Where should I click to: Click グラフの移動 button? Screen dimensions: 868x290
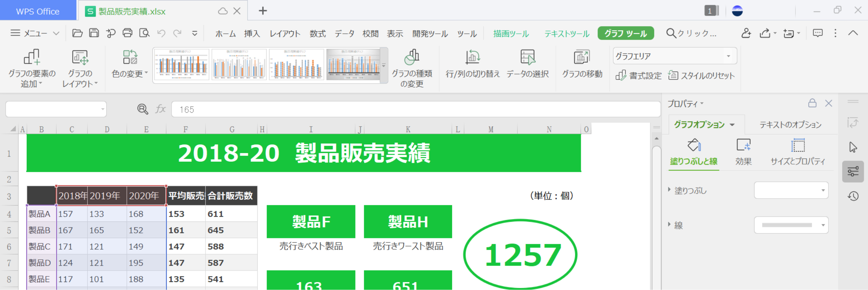click(x=582, y=64)
